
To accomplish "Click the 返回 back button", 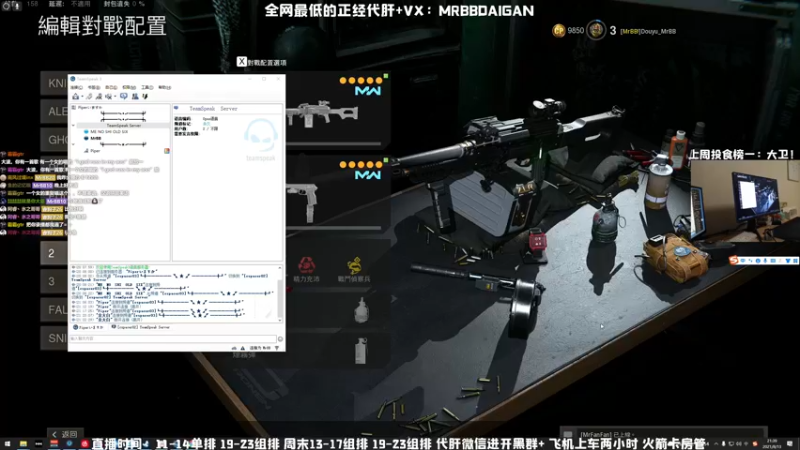I will coord(65,434).
